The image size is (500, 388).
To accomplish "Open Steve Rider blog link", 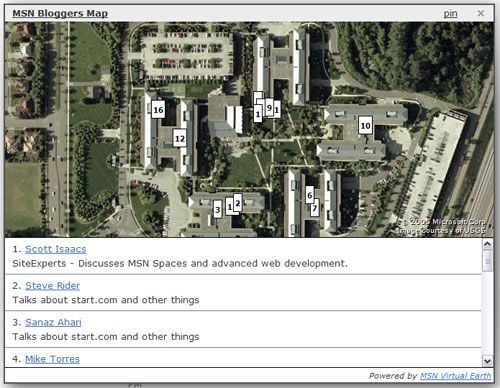I will point(52,286).
